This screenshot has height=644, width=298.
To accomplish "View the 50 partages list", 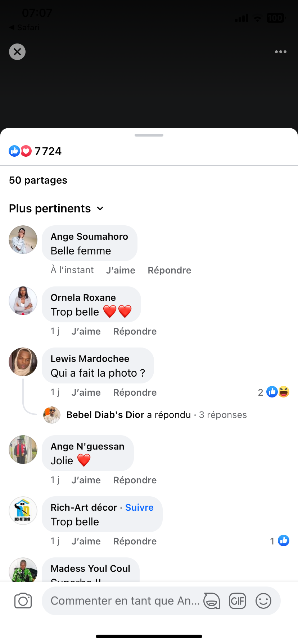I will (x=38, y=180).
